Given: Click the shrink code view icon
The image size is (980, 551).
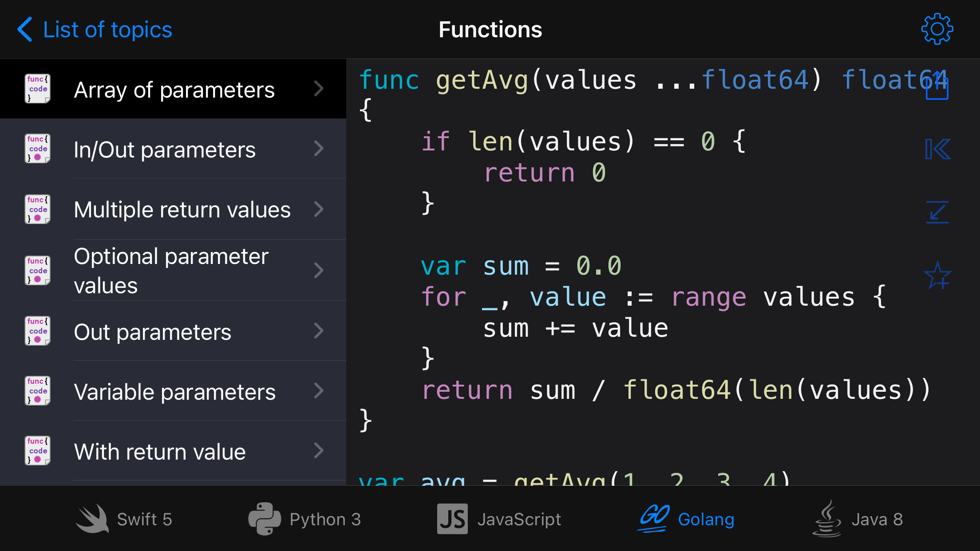Looking at the screenshot, I should point(937,212).
